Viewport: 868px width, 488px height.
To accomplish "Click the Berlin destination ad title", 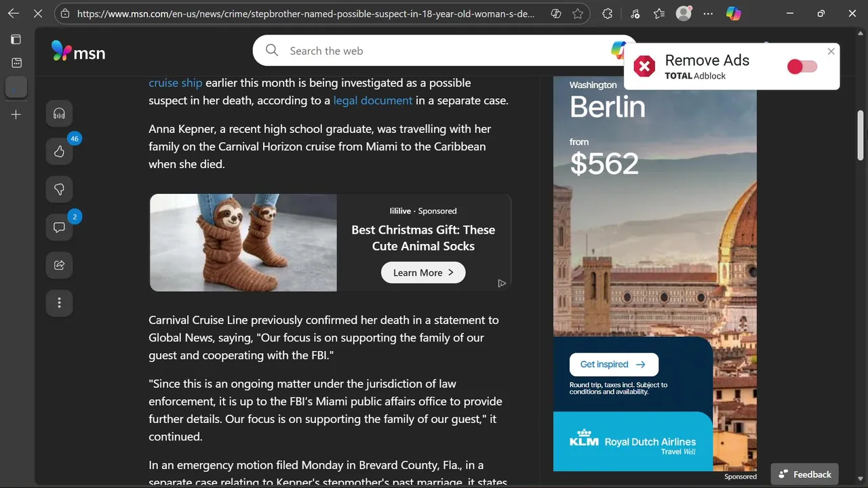I will 608,107.
